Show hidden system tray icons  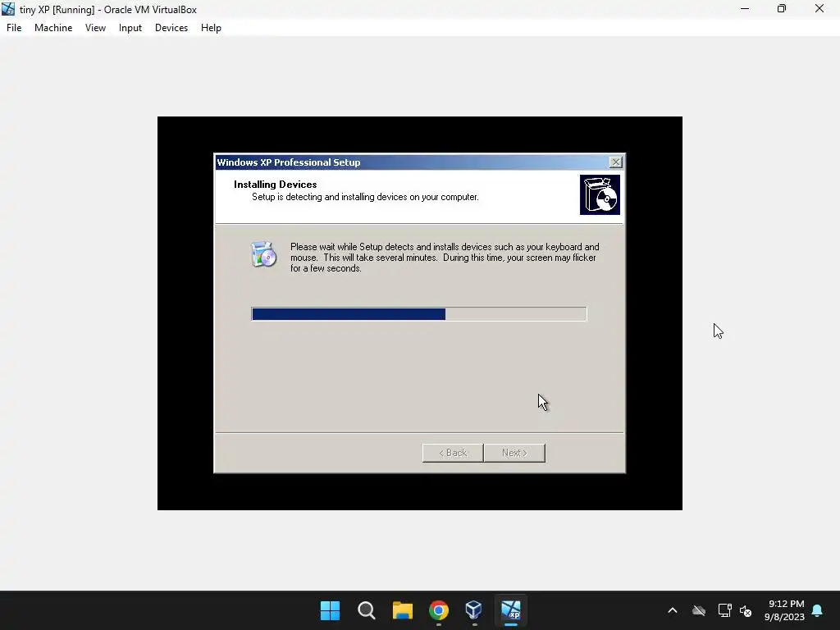tap(673, 610)
